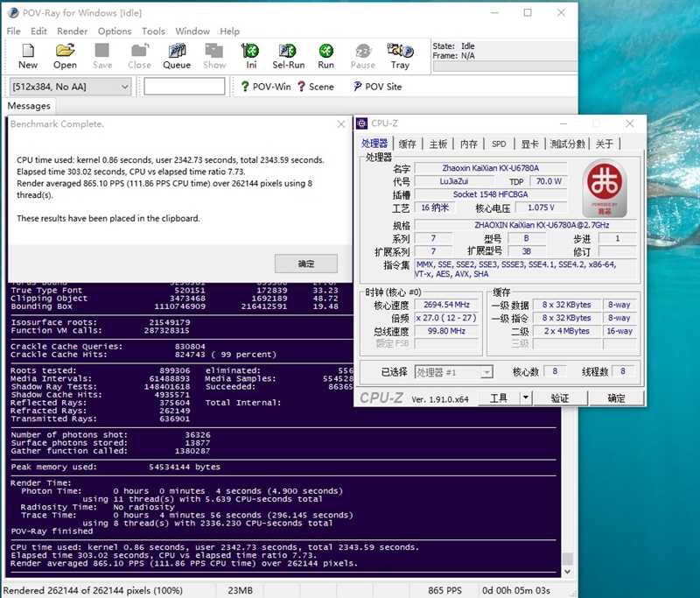The image size is (700, 598).
Task: Open a scene file via the Open icon
Action: coord(65,54)
